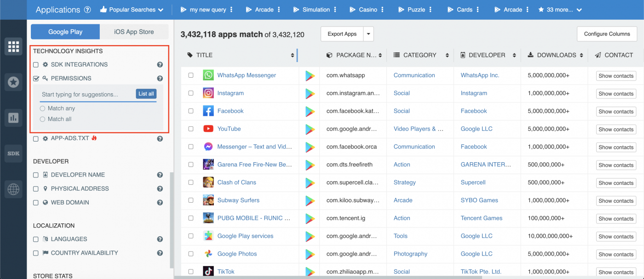Open the SDK section in the left sidebar
644x279 pixels.
click(x=13, y=154)
